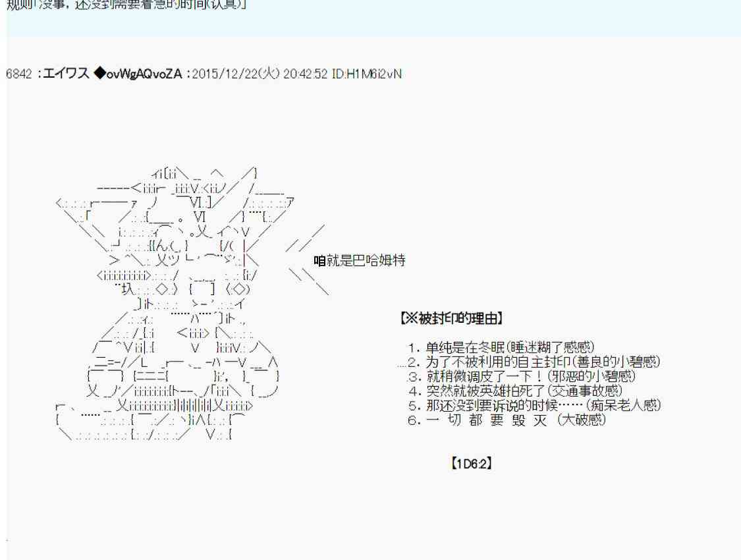Select option 1 about 冬眠
The height and width of the screenshot is (560, 741).
501,347
